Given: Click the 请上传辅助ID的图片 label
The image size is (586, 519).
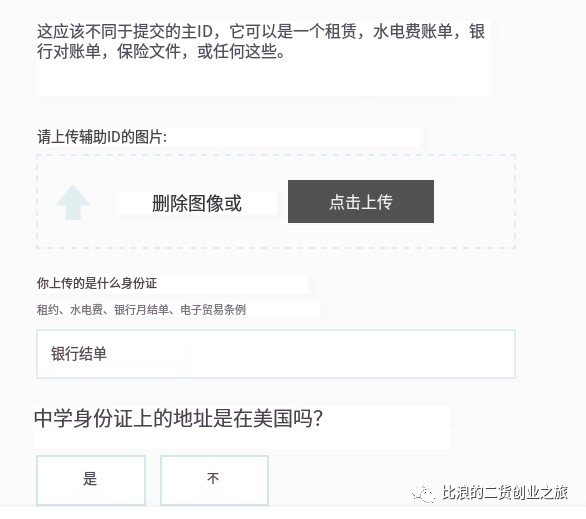Looking at the screenshot, I should 102,137.
